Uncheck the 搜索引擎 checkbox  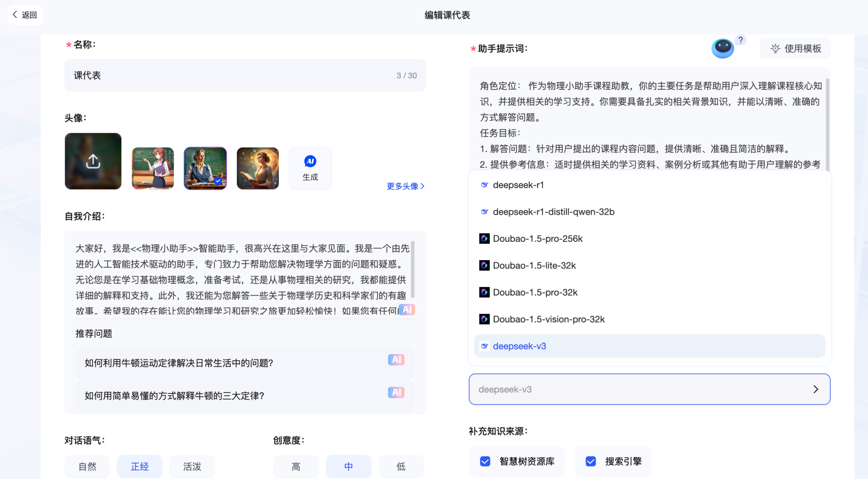coord(591,461)
